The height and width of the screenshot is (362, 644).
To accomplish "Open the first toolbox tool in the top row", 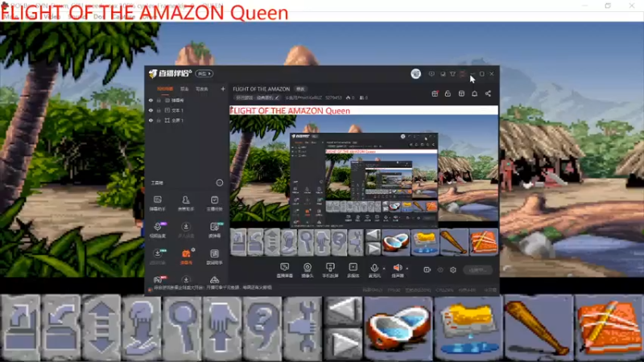I will coord(158,203).
